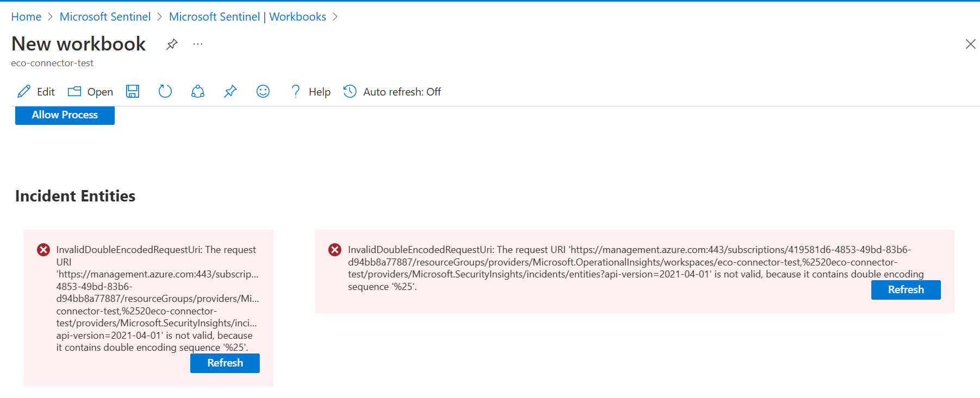Open Microsoft Sentinel | Workbooks breadcrumb
The width and height of the screenshot is (980, 398).
[247, 17]
